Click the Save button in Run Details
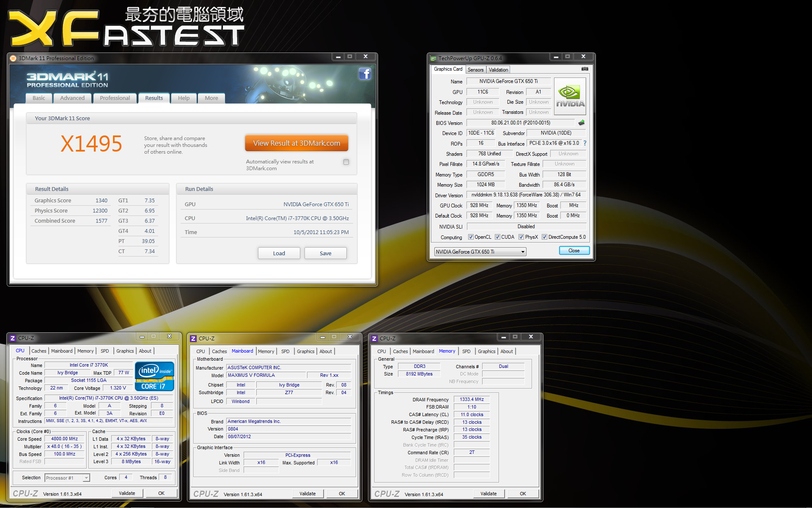 pyautogui.click(x=326, y=253)
